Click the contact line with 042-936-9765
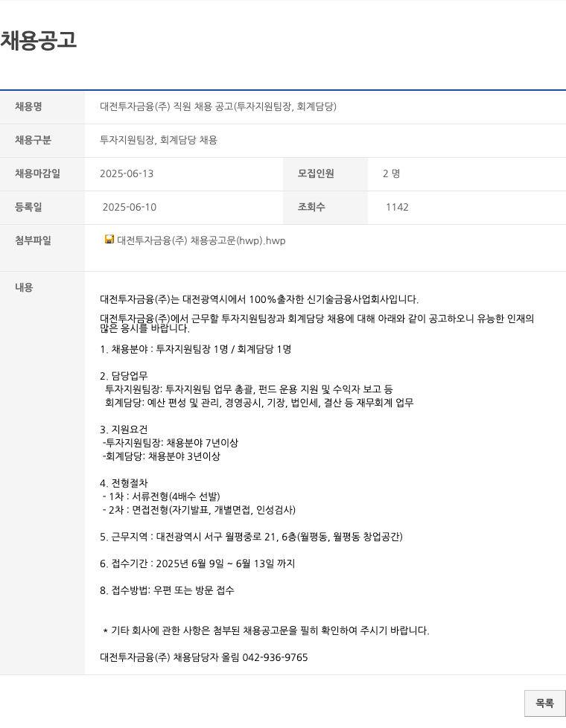The height and width of the screenshot is (728, 566). click(204, 657)
